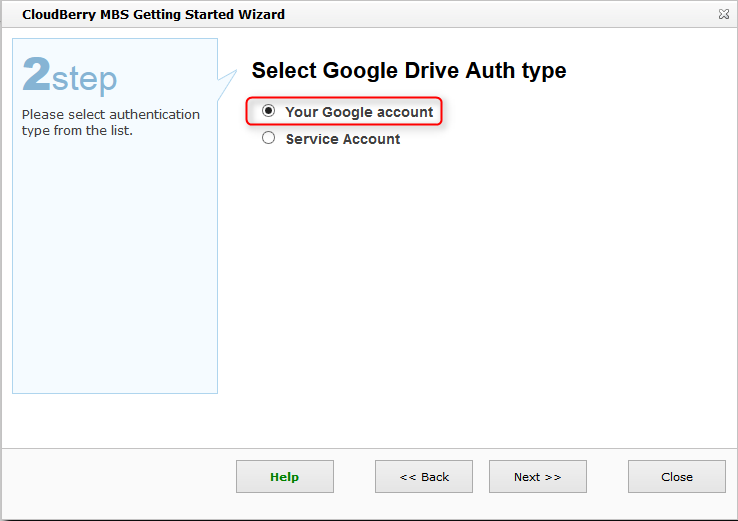Screen dimensions: 738x521
Task: Click the red highlight border around Google account option
Action: point(441,112)
